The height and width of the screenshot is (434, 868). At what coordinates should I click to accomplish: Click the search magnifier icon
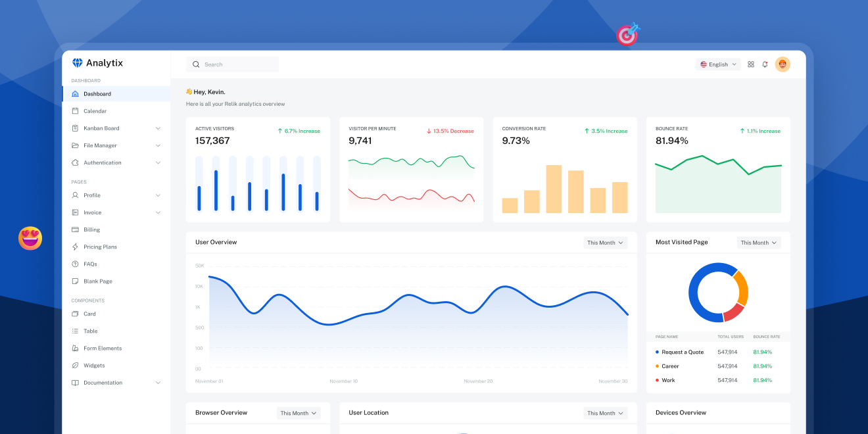coord(196,64)
